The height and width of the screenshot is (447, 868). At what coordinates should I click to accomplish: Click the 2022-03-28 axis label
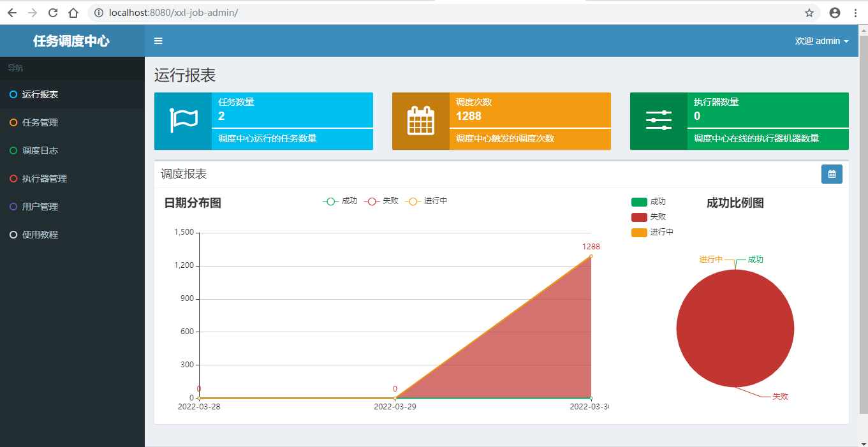coord(199,406)
